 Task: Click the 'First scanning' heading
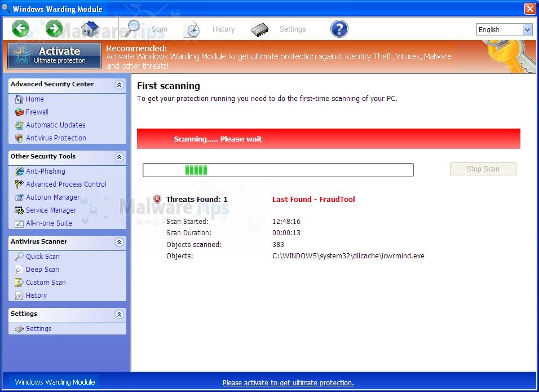(x=169, y=86)
